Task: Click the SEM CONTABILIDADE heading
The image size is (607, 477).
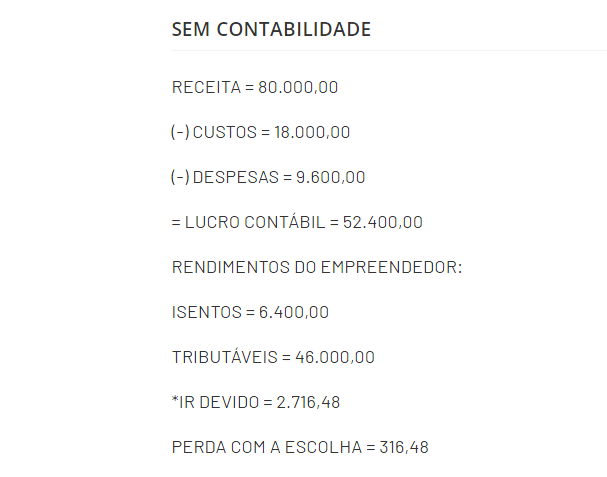Action: 271,29
